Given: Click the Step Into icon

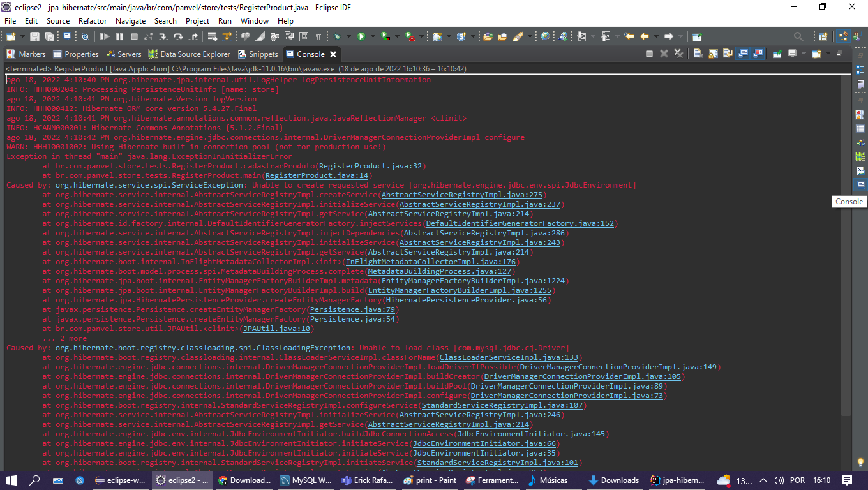Looking at the screenshot, I should pos(163,36).
